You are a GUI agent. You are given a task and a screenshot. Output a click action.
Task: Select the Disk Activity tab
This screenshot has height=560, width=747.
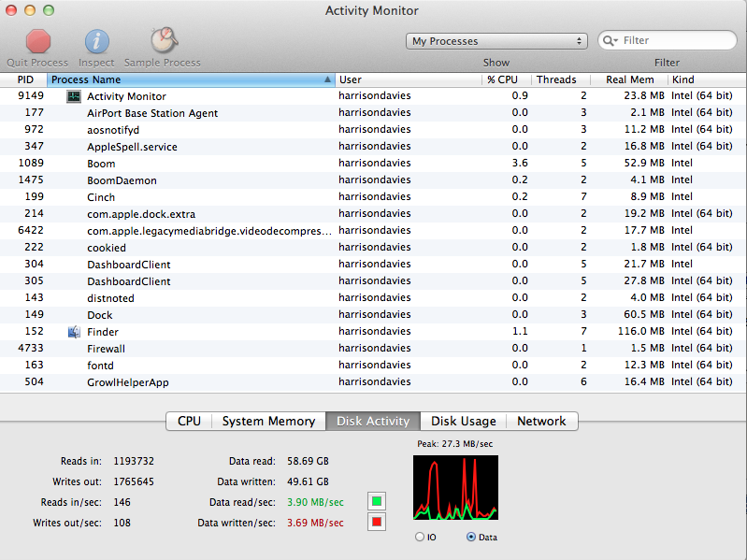coord(373,421)
